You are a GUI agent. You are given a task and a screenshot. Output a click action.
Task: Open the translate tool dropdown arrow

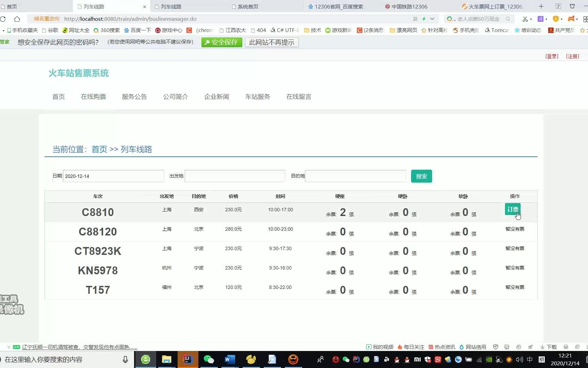point(546,19)
